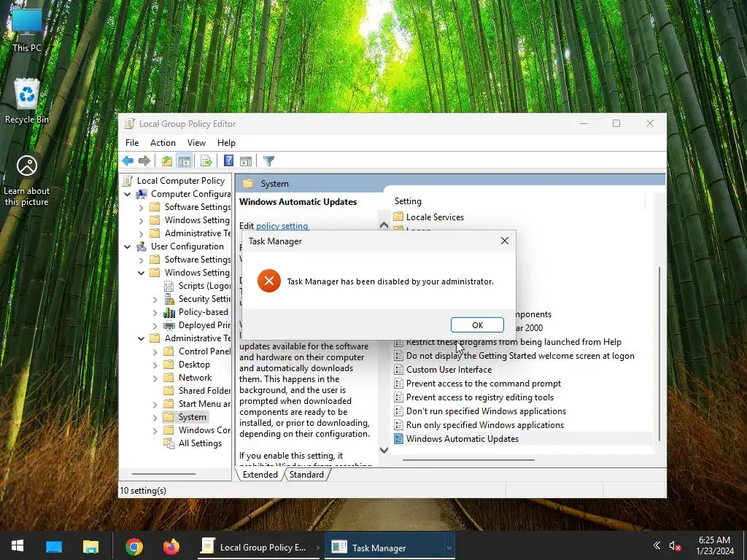Screen dimensions: 747x560
Task: Click Security Settings tree icon
Action: [x=169, y=299]
